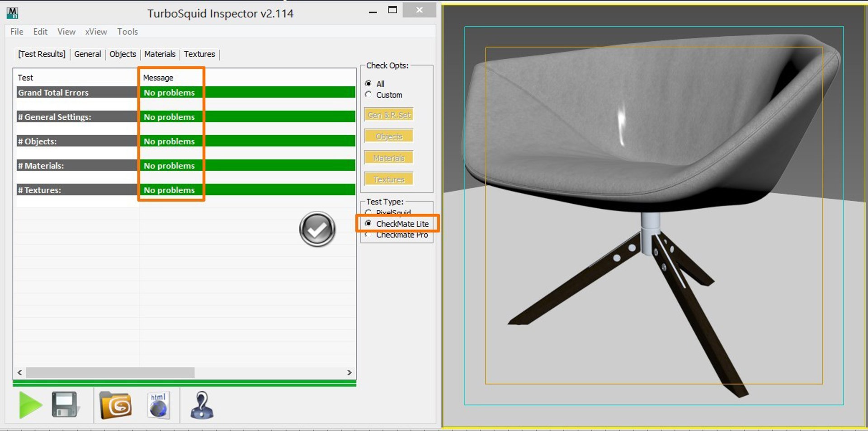Image resolution: width=868 pixels, height=431 pixels.
Task: Select the # Textures: row
Action: 186,190
